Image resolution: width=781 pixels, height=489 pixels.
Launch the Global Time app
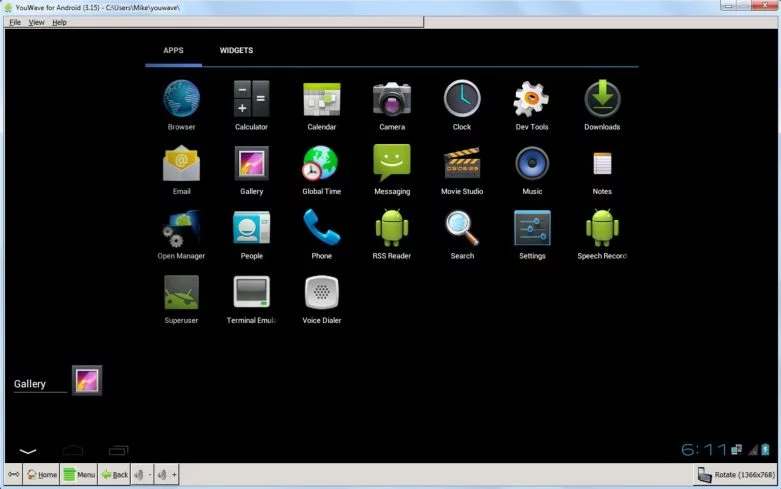point(322,169)
